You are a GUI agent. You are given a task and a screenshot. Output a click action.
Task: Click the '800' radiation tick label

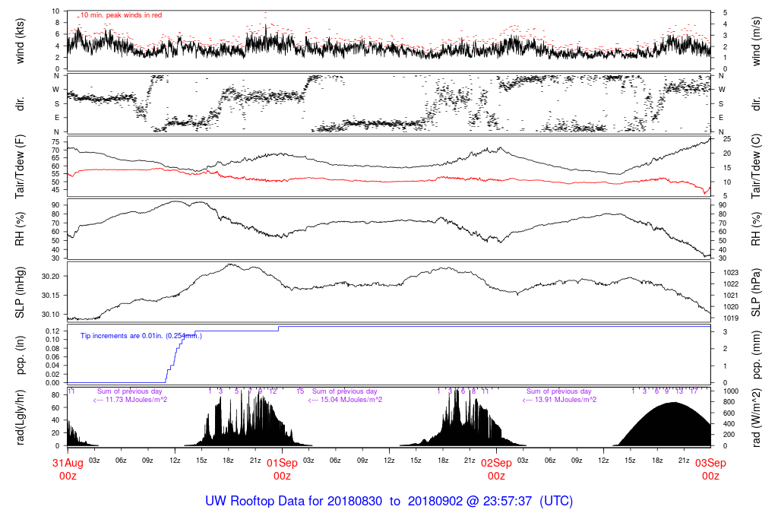tap(729, 403)
